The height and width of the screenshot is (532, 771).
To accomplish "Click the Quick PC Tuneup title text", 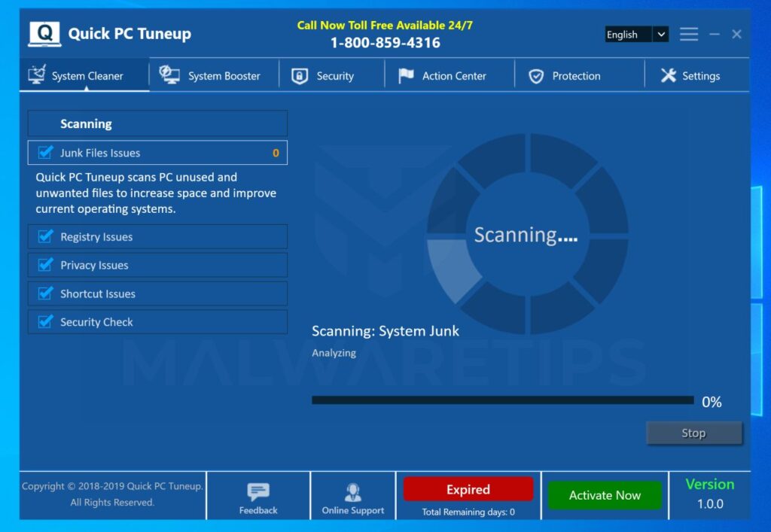I will (x=130, y=34).
